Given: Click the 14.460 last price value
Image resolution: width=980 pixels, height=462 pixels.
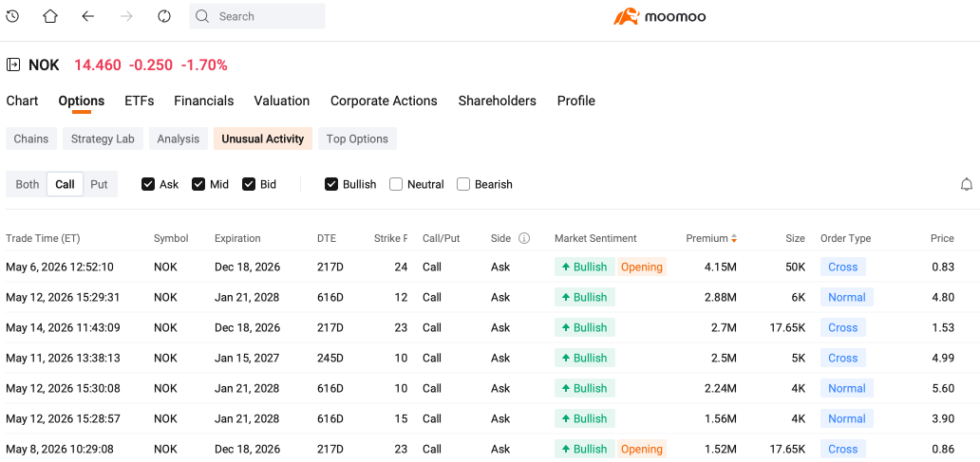Looking at the screenshot, I should coord(98,65).
